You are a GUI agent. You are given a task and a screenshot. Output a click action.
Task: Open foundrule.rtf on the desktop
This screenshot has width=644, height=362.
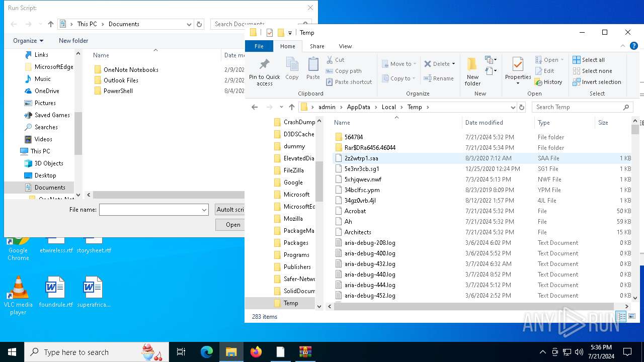(56, 292)
